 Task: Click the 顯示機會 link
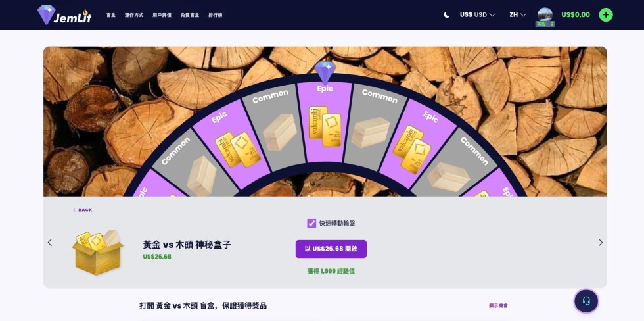tap(498, 305)
